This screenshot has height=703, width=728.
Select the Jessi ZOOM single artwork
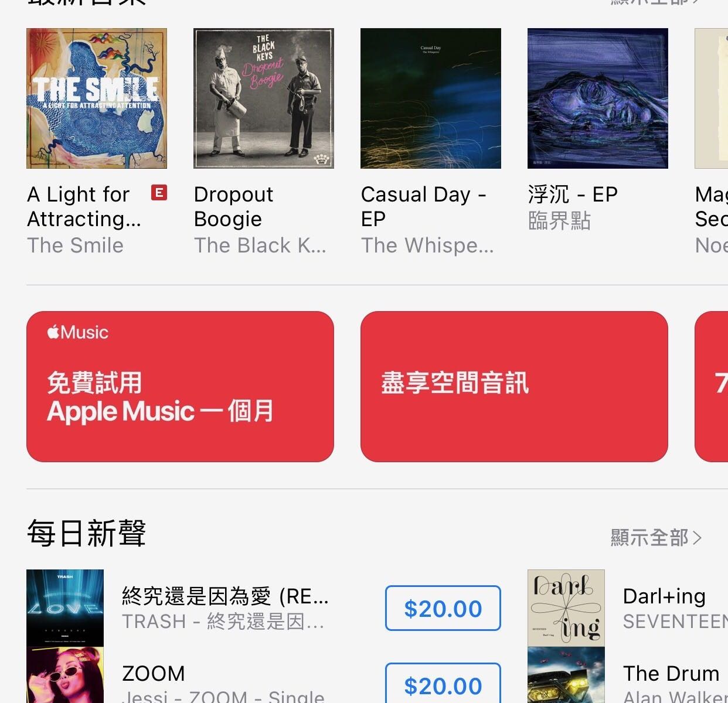click(x=65, y=675)
